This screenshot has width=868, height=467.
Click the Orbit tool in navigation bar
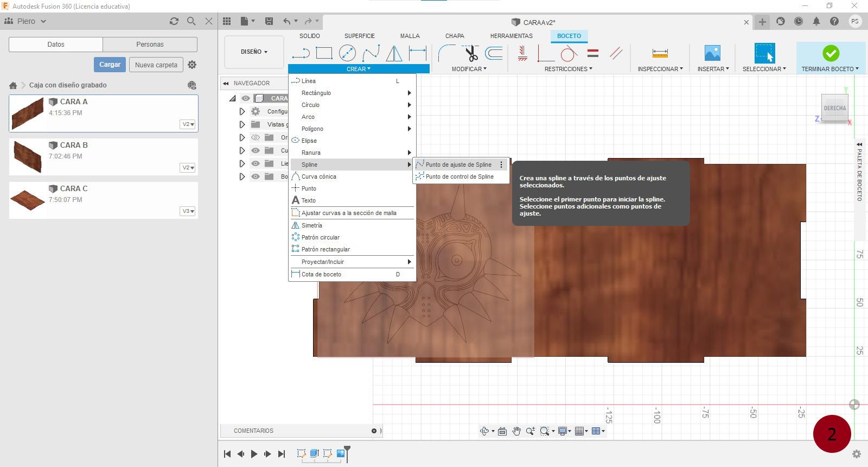tap(484, 431)
